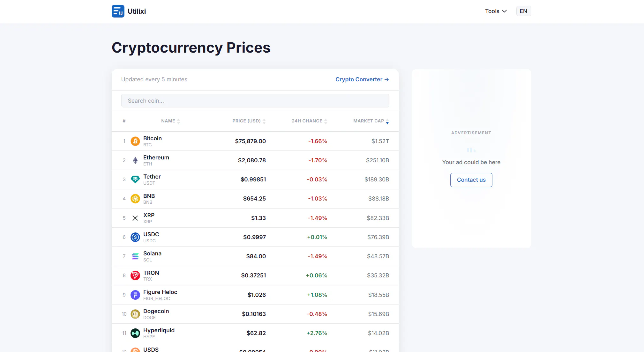Click Tether market cap $189.30B
Screen dimensions: 644x352
click(x=377, y=180)
